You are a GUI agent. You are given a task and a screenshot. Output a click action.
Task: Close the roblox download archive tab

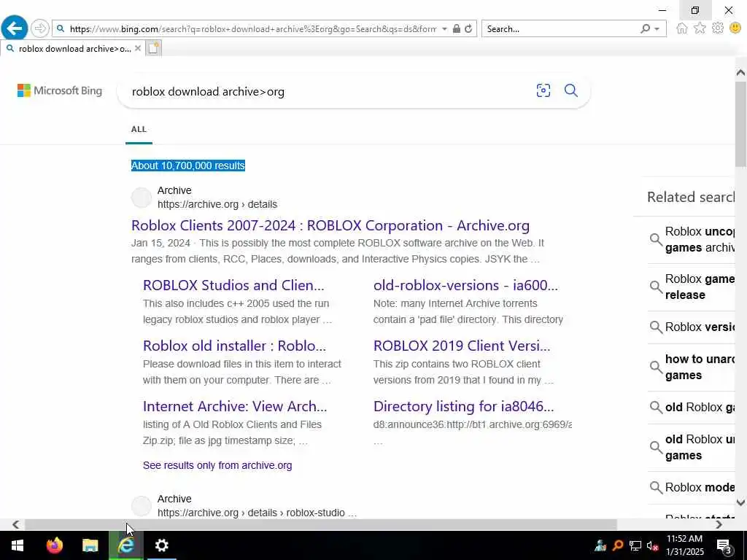click(138, 48)
